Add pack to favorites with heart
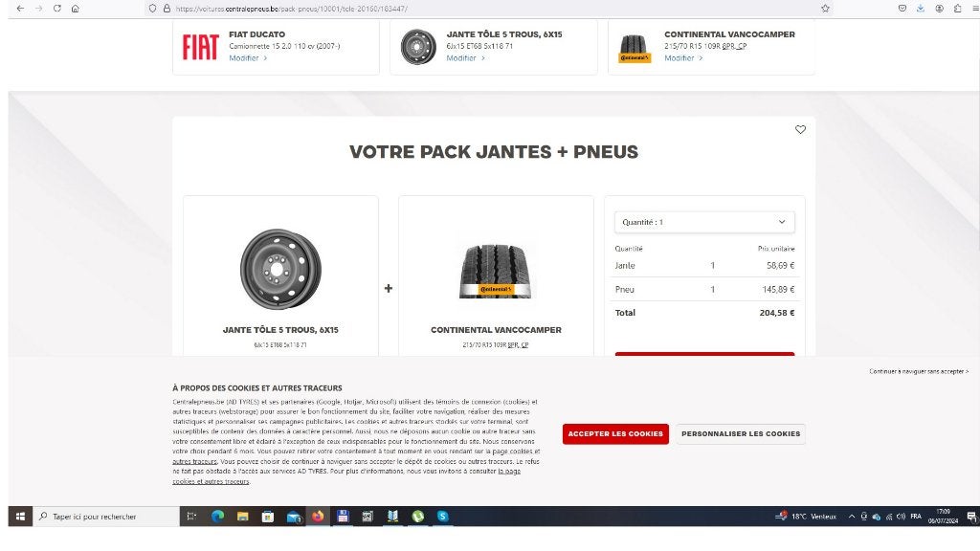 801,129
